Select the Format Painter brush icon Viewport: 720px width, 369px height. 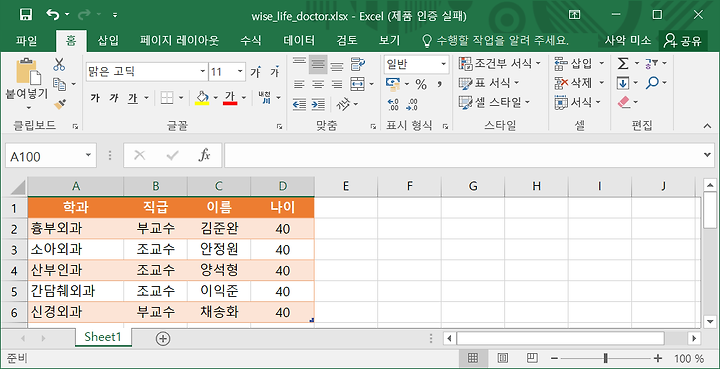coord(59,104)
